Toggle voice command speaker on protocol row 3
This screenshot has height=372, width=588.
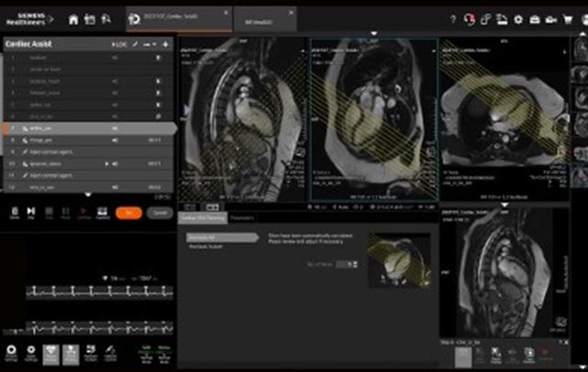115,81
